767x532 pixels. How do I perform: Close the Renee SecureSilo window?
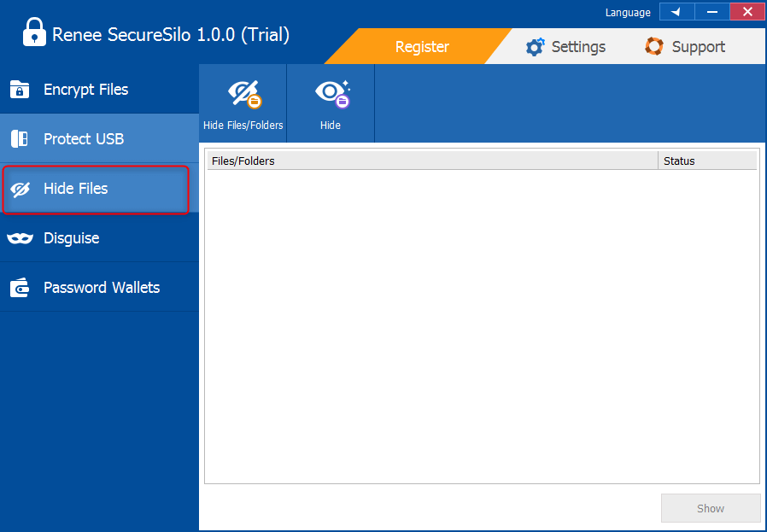747,12
